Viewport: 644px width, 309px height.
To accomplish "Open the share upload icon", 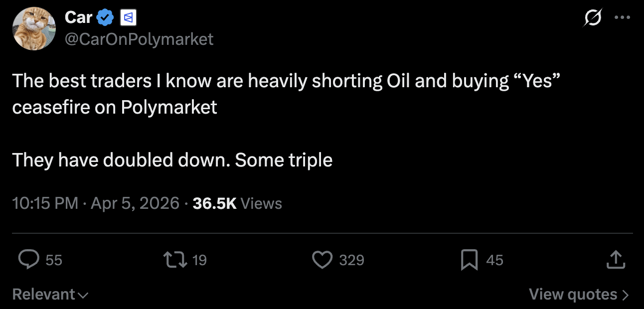I will 616,260.
